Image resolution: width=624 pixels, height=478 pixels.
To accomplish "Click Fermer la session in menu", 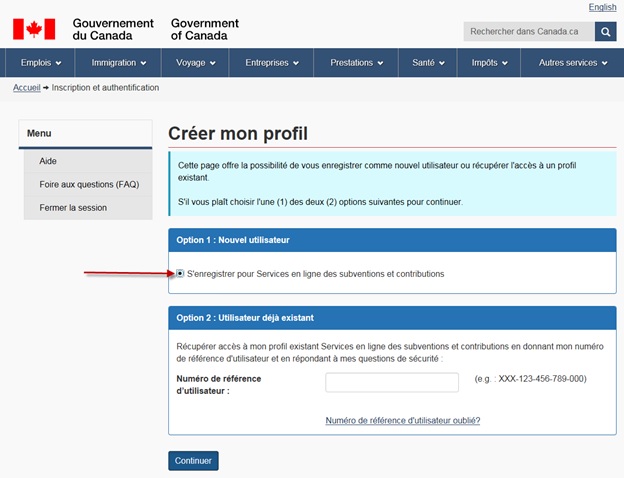I will 73,208.
